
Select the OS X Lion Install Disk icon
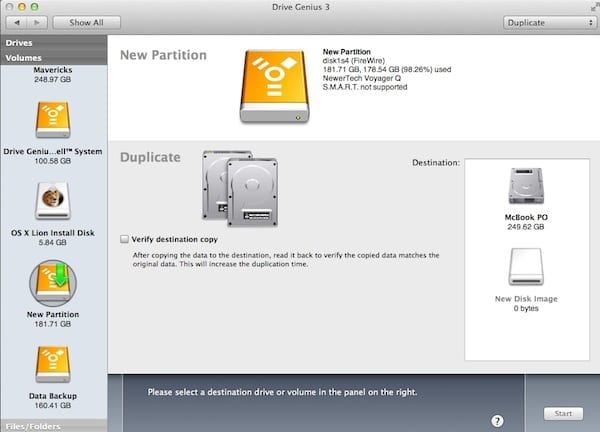click(53, 201)
